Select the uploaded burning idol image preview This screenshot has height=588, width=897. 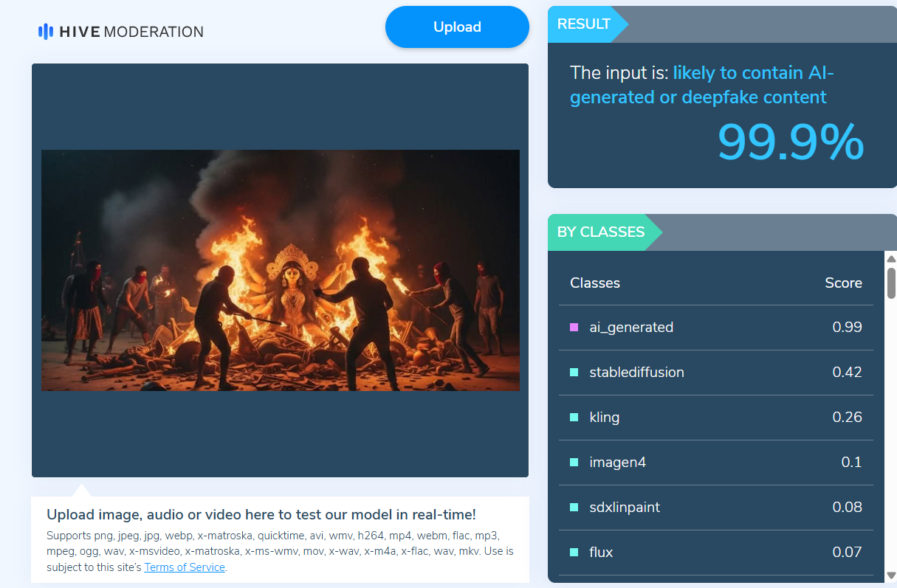tap(280, 270)
